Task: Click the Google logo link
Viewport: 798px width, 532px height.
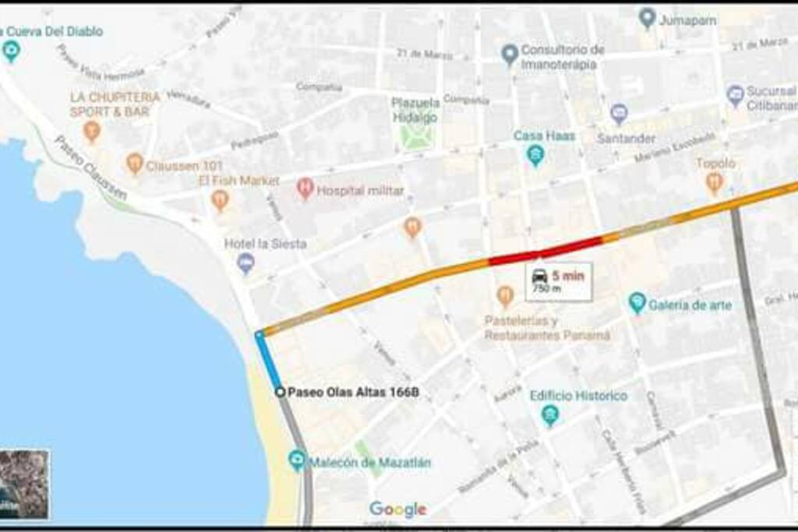Action: [x=398, y=509]
